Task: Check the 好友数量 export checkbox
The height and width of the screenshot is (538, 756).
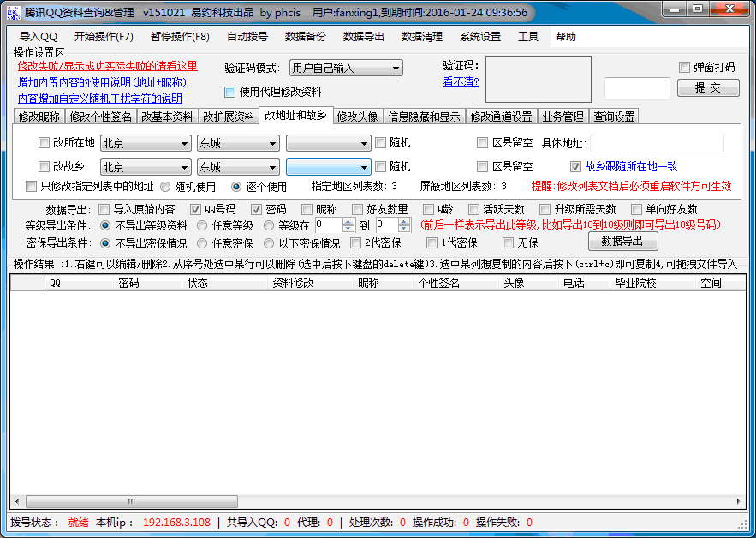Action: 357,209
